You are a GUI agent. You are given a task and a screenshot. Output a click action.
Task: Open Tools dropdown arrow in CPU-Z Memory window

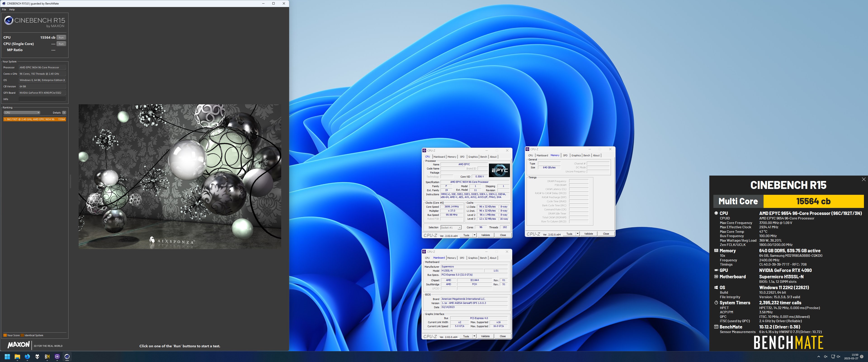click(x=578, y=234)
